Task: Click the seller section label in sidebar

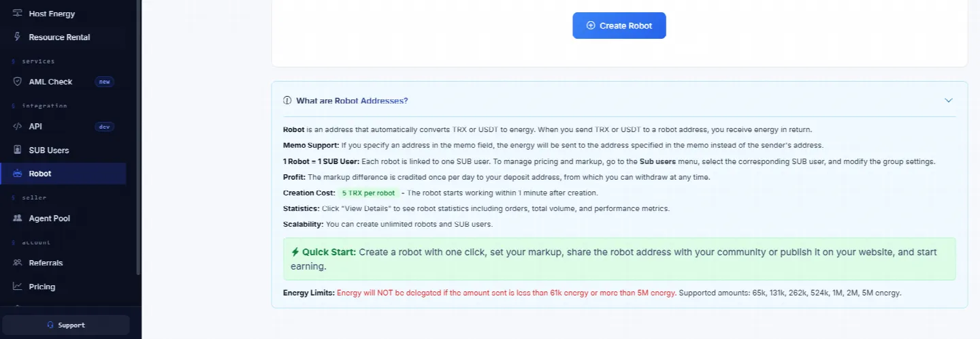Action: (34, 197)
